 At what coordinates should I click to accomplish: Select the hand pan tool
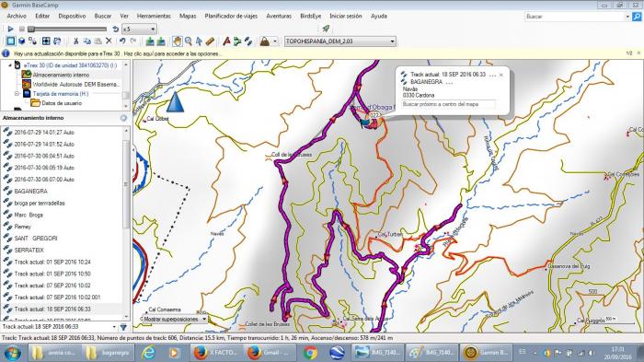[177, 41]
